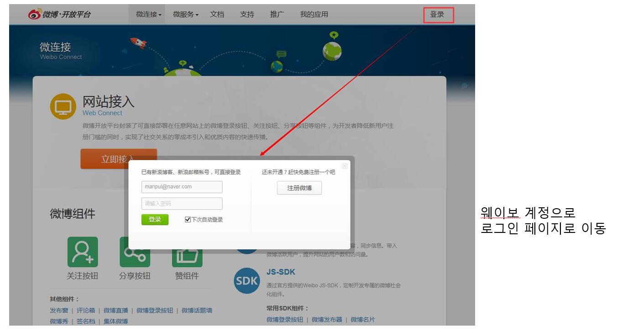Close the login popup dialog

(x=345, y=166)
